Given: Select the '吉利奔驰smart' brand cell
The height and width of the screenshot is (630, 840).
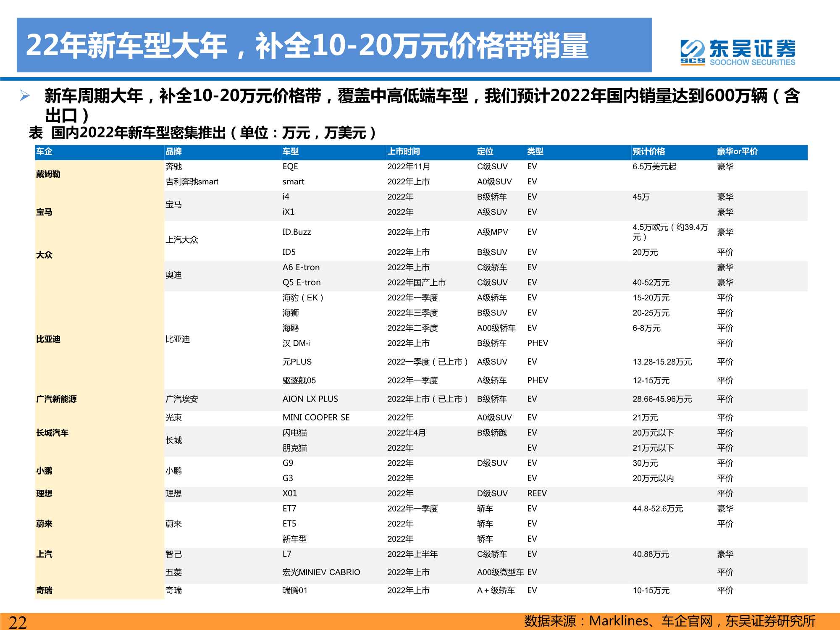Looking at the screenshot, I should 192,182.
